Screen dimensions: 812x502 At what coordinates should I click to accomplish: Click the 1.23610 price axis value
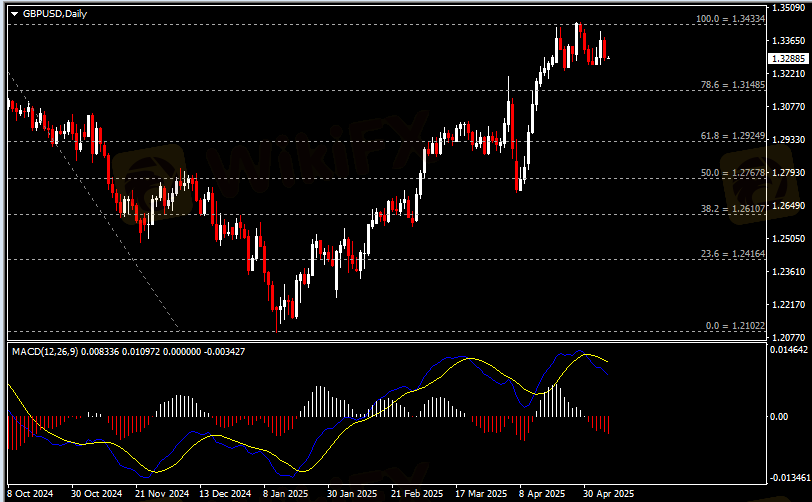click(x=789, y=271)
